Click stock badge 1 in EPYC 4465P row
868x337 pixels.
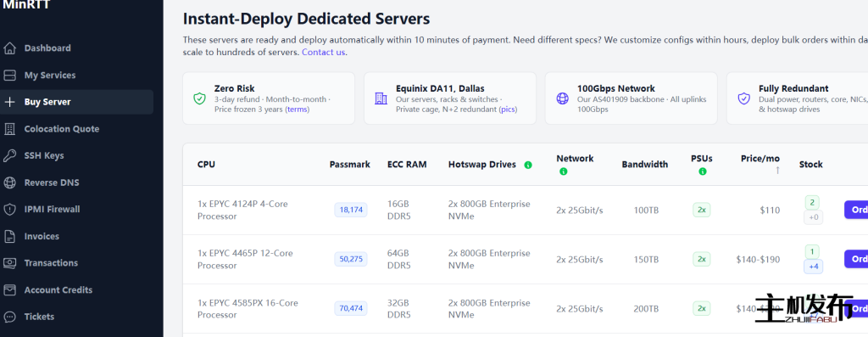(812, 252)
